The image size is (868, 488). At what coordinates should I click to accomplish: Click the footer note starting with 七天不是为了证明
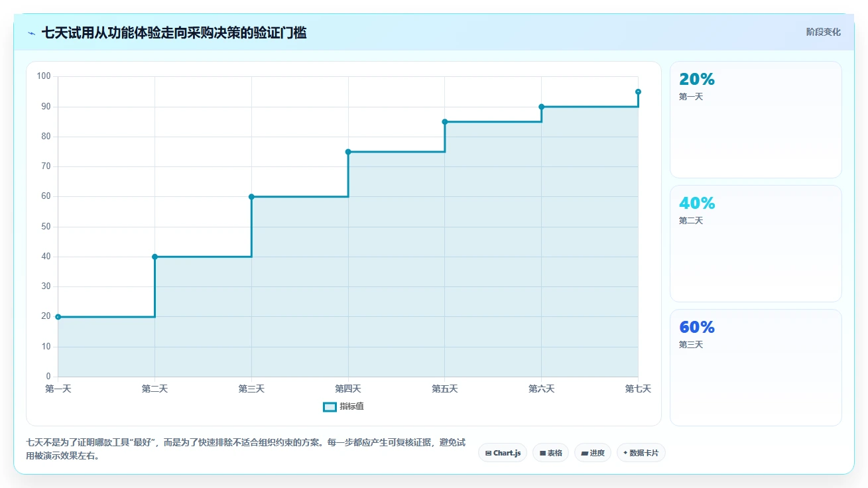pyautogui.click(x=245, y=450)
